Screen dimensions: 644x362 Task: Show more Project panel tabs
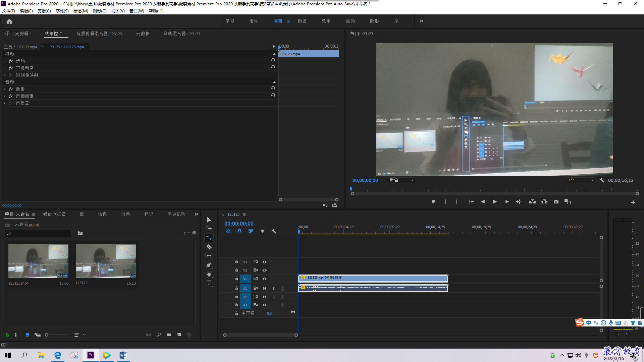coord(197,214)
